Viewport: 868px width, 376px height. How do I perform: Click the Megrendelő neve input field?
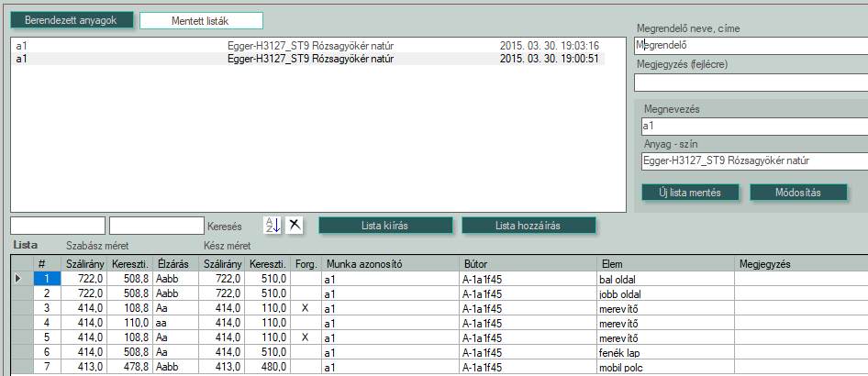pos(751,45)
